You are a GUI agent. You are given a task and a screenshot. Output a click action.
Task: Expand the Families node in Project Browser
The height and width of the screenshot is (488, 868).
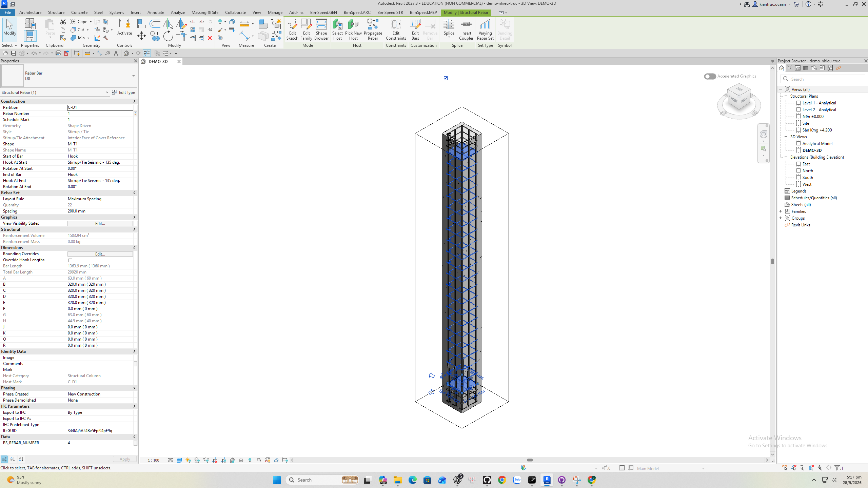point(781,211)
